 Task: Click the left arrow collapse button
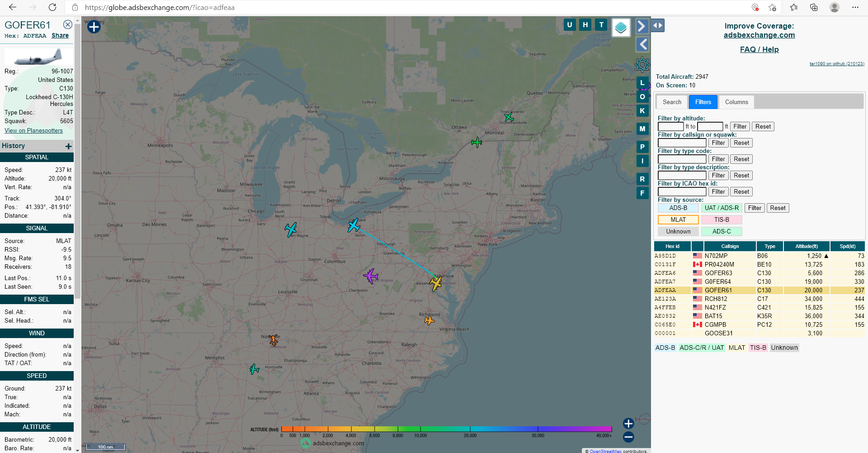pos(642,44)
